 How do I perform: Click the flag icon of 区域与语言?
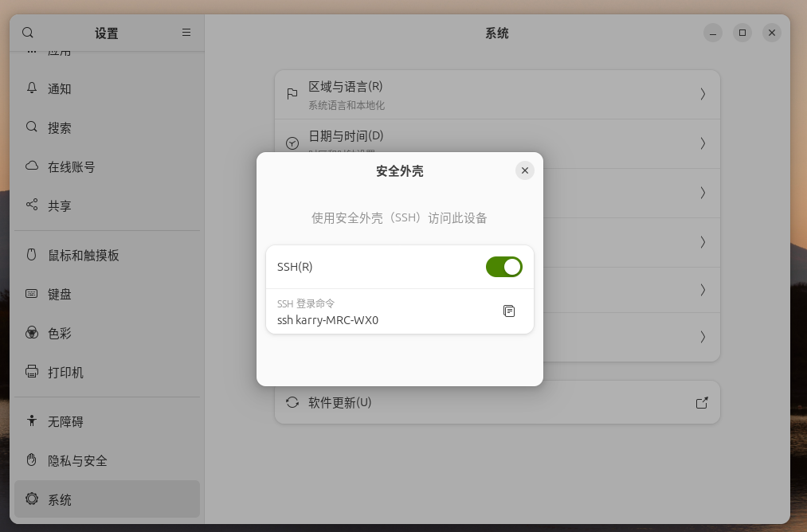(x=292, y=94)
